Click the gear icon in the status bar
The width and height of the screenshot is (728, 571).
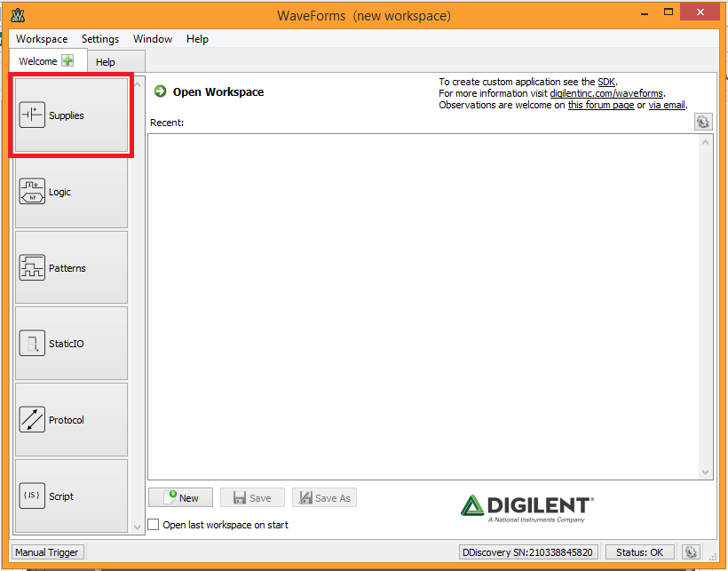click(691, 552)
